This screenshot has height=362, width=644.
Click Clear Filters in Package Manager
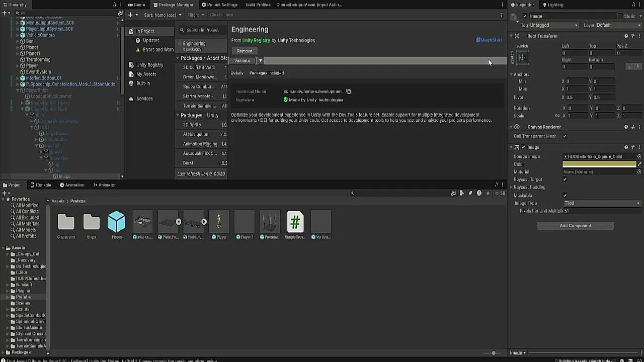[221, 15]
